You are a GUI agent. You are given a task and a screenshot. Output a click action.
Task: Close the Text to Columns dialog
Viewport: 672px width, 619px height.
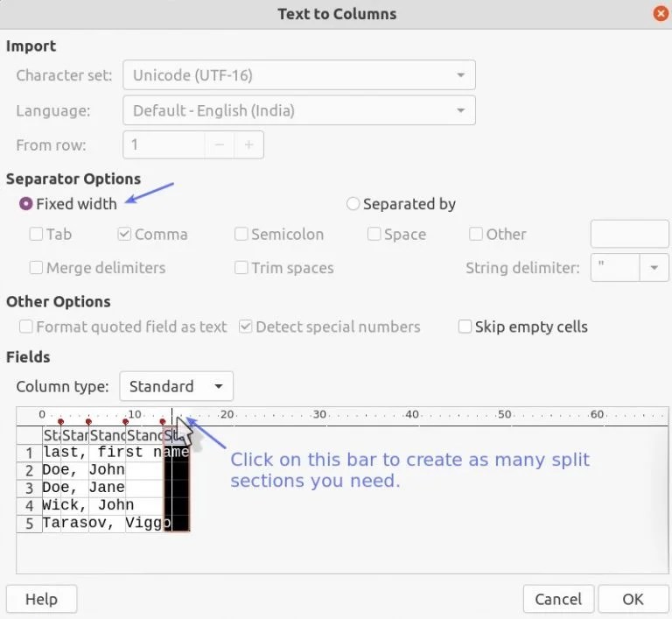[x=661, y=14]
